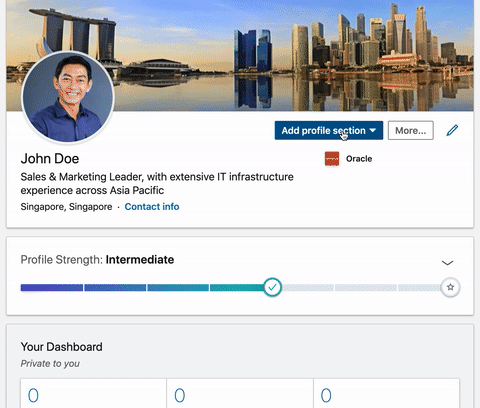This screenshot has height=408, width=480.
Task: Open the Oracle company link text
Action: pos(359,159)
